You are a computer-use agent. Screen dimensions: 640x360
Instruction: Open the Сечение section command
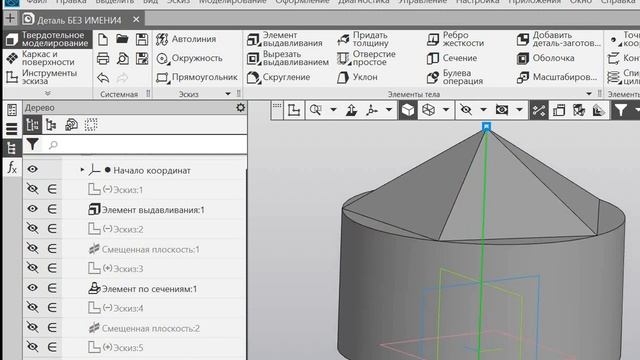point(452,58)
